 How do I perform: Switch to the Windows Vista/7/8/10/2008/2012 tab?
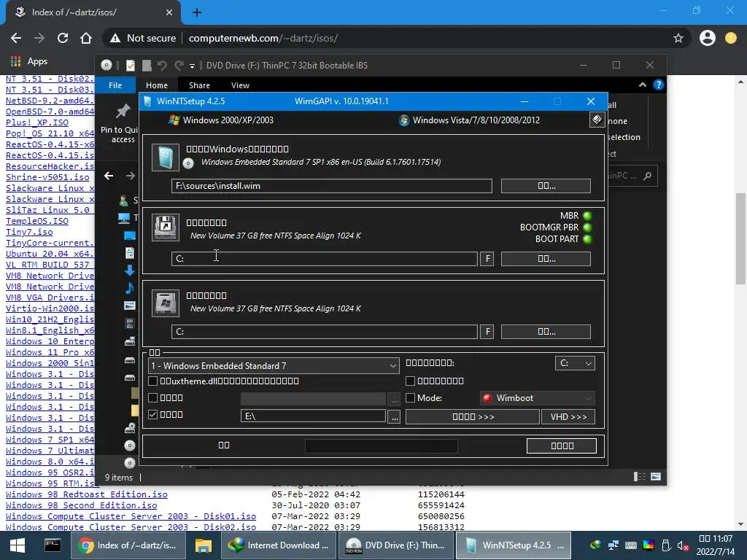[x=470, y=120]
